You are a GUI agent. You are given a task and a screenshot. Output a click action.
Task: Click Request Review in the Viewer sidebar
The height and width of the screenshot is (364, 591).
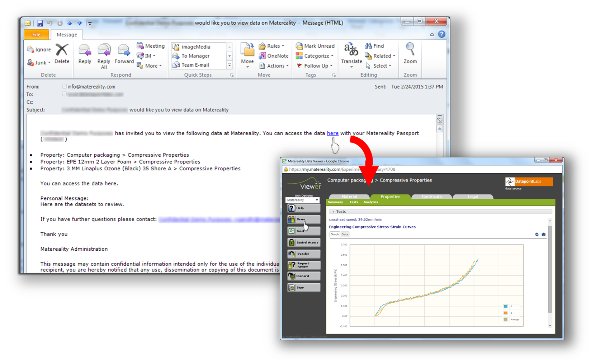click(304, 265)
